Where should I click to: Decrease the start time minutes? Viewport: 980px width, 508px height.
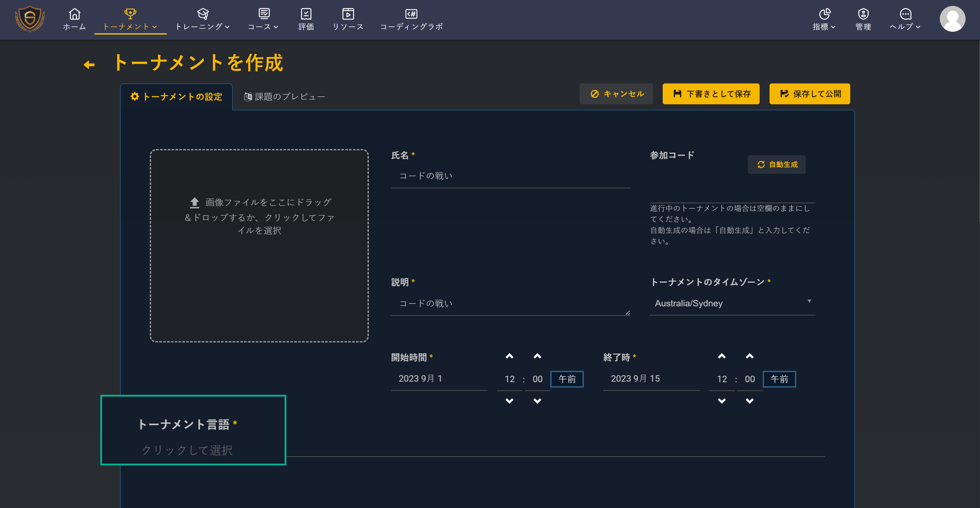[537, 401]
